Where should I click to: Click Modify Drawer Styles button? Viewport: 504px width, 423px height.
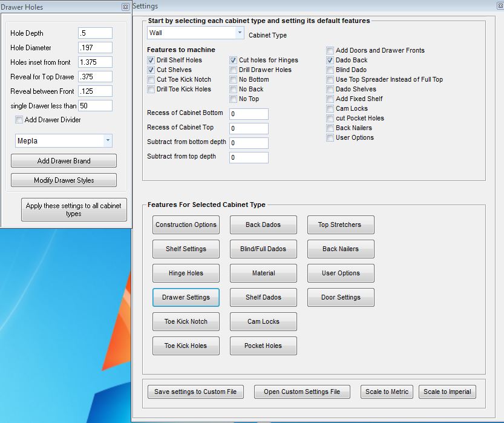point(64,180)
